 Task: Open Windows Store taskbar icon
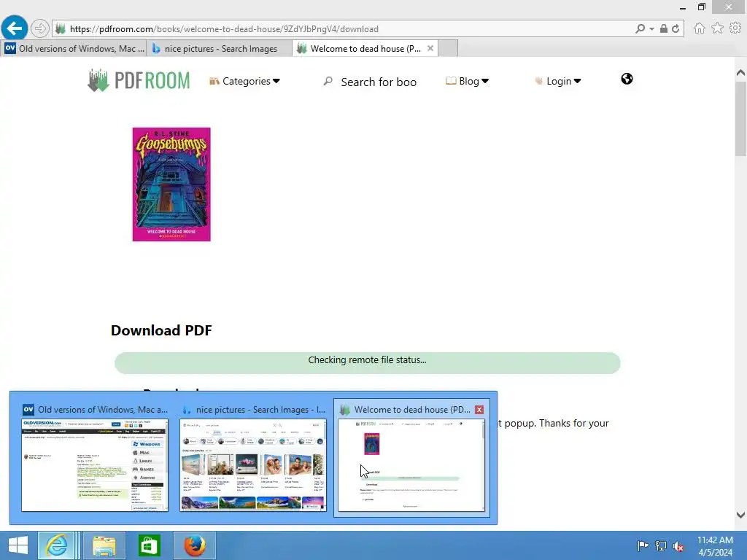(x=149, y=545)
